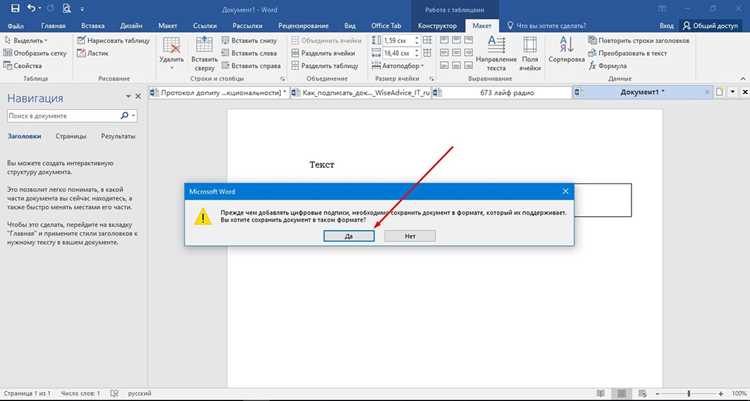The image size is (750, 401).
Task: Open the Вставка ribbon tab
Action: [93, 26]
